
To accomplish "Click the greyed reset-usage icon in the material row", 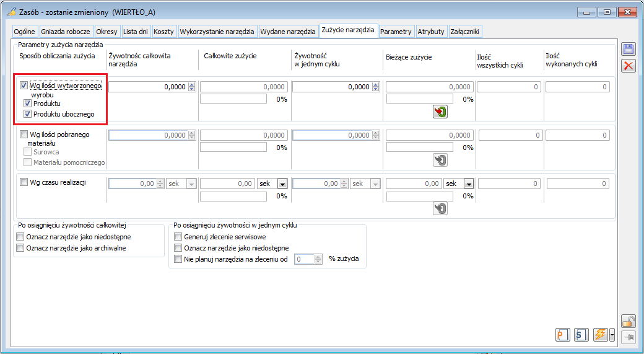I will click(440, 160).
